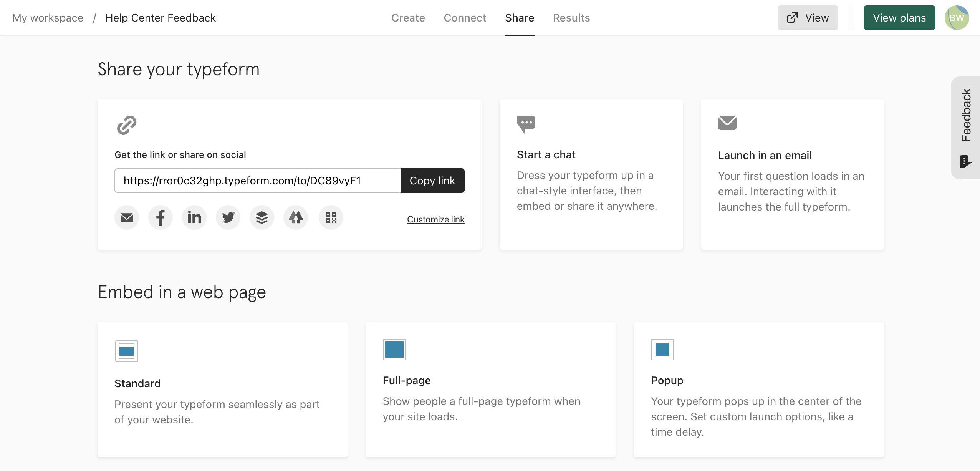
Task: Open Launch in an email card
Action: point(793,174)
